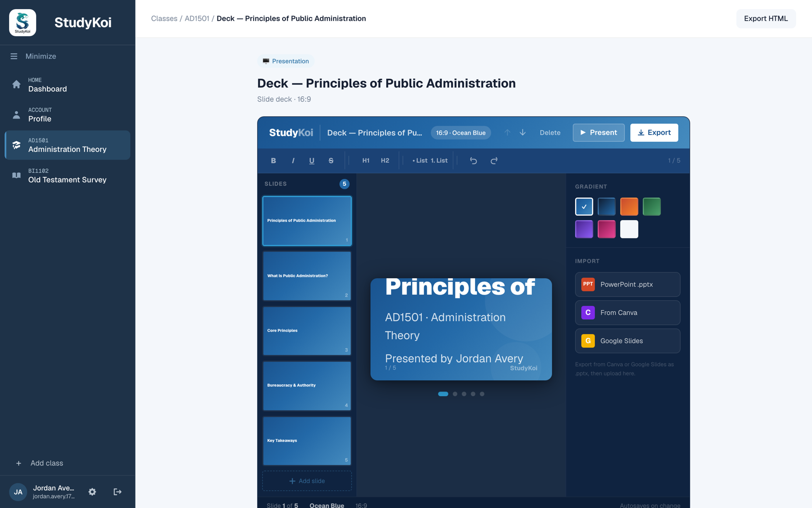Delete the current slide
Image resolution: width=812 pixels, height=508 pixels.
pos(550,133)
